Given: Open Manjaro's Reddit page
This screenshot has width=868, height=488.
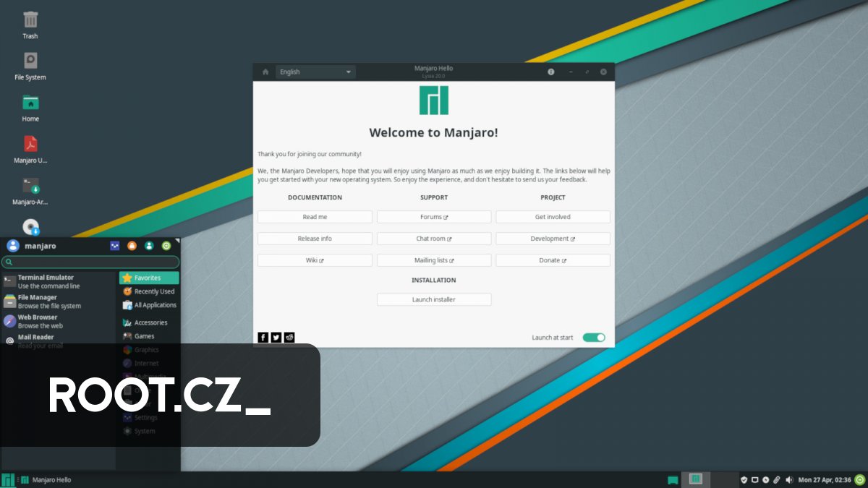Looking at the screenshot, I should point(289,337).
